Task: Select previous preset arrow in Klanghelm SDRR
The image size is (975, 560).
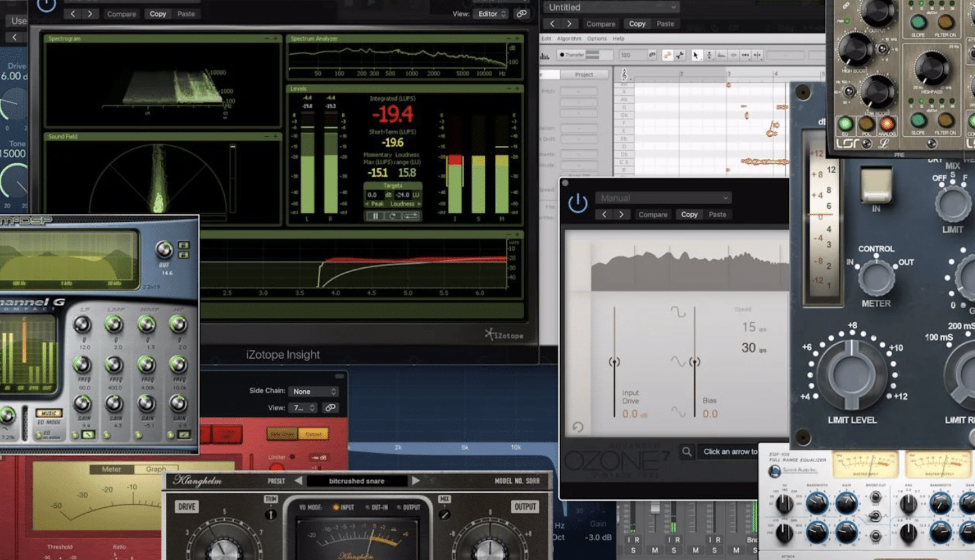Action: pyautogui.click(x=298, y=481)
